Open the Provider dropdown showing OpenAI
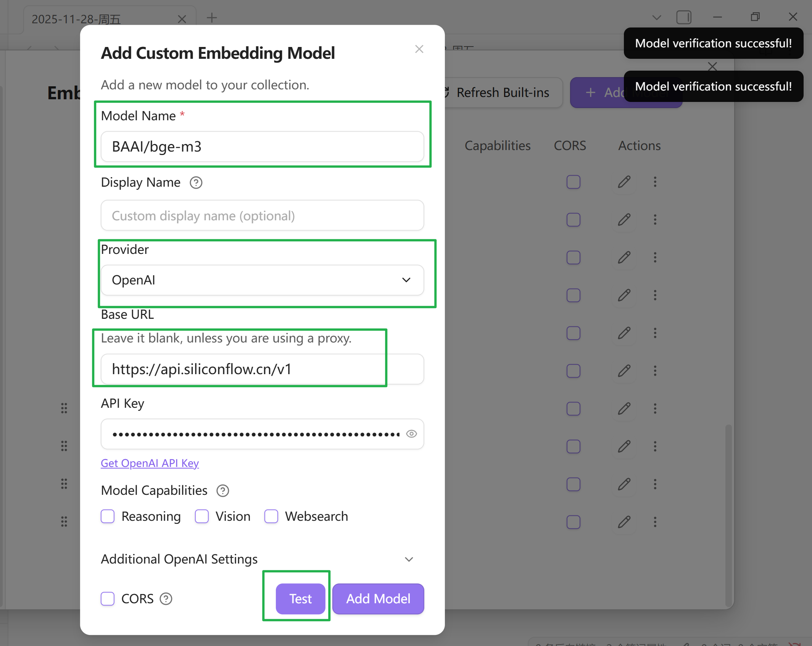This screenshot has width=812, height=646. coord(262,280)
